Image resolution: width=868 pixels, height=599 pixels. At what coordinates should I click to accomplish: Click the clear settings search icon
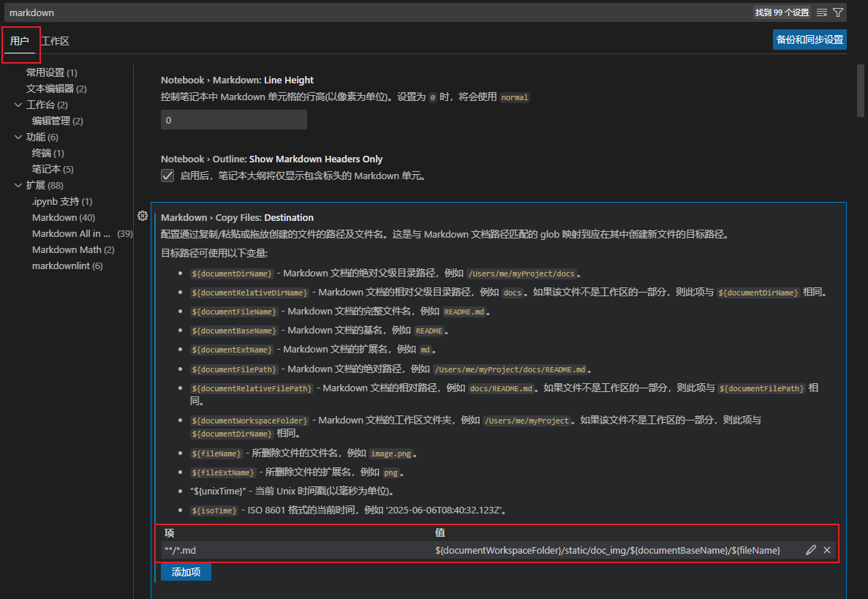822,12
